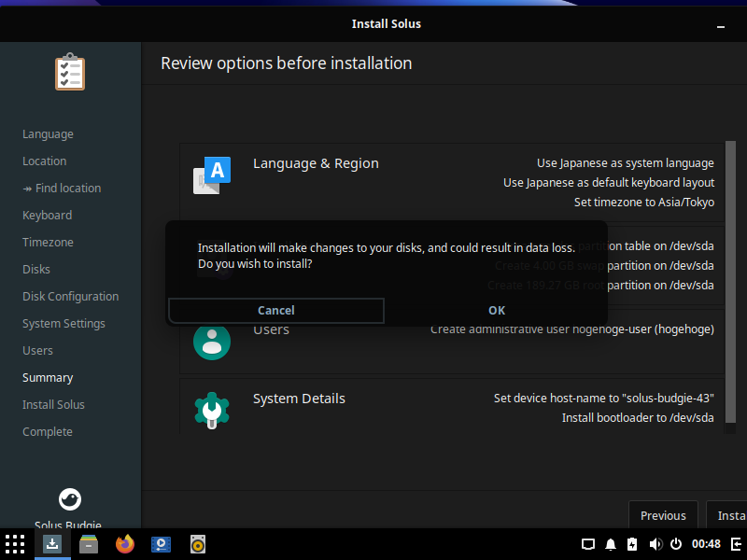Select the Timezone step in sidebar

click(x=49, y=243)
